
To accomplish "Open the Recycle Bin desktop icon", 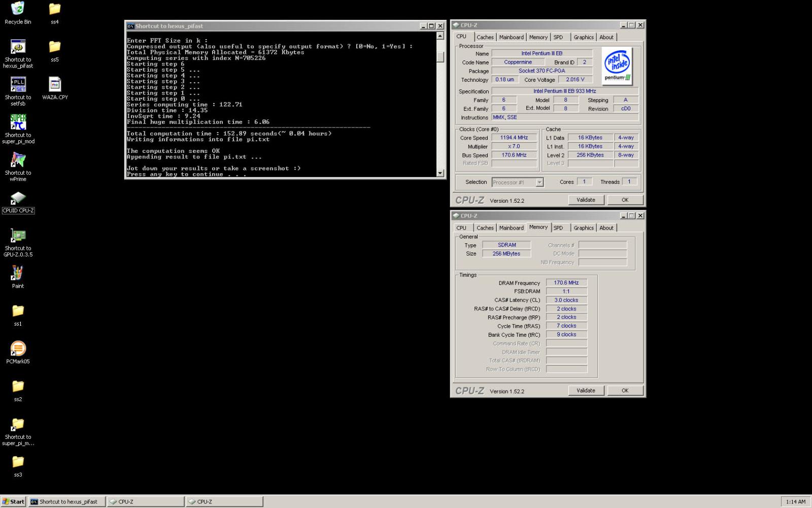I will click(x=18, y=13).
